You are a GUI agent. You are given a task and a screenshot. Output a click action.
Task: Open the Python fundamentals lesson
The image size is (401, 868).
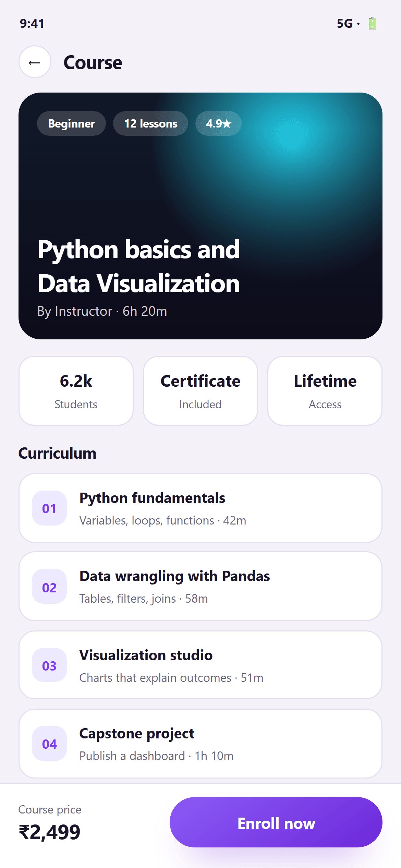click(200, 508)
